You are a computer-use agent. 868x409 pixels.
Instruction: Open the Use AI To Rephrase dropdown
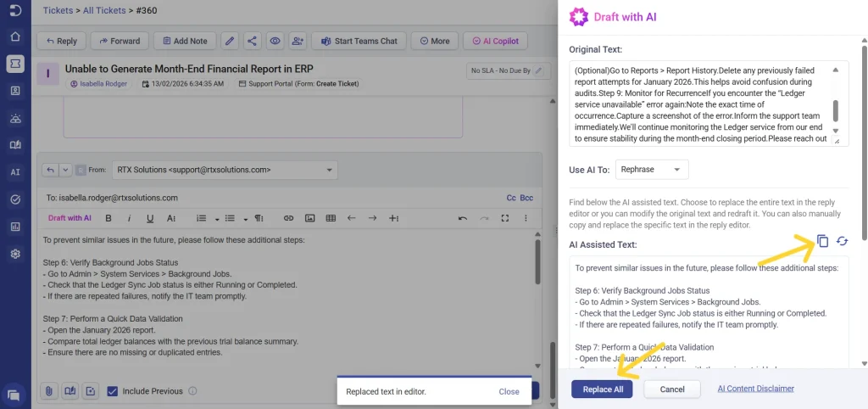[x=652, y=170]
